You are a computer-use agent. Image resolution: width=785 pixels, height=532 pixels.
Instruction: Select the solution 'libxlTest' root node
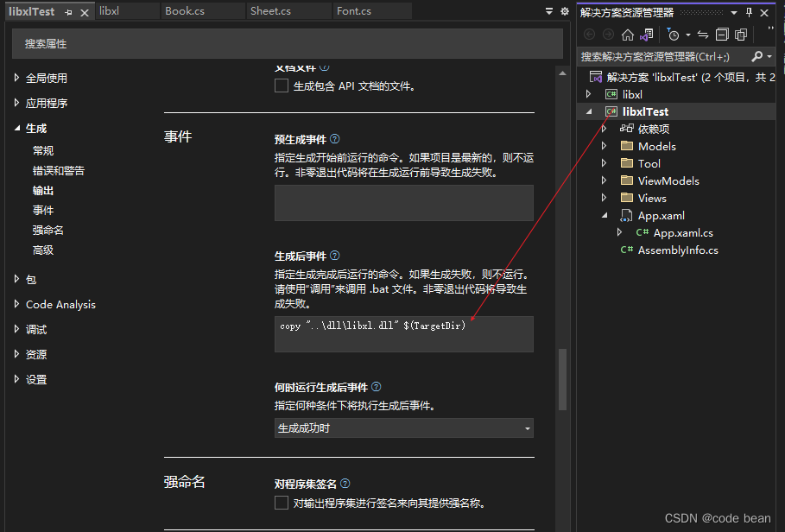[683, 77]
